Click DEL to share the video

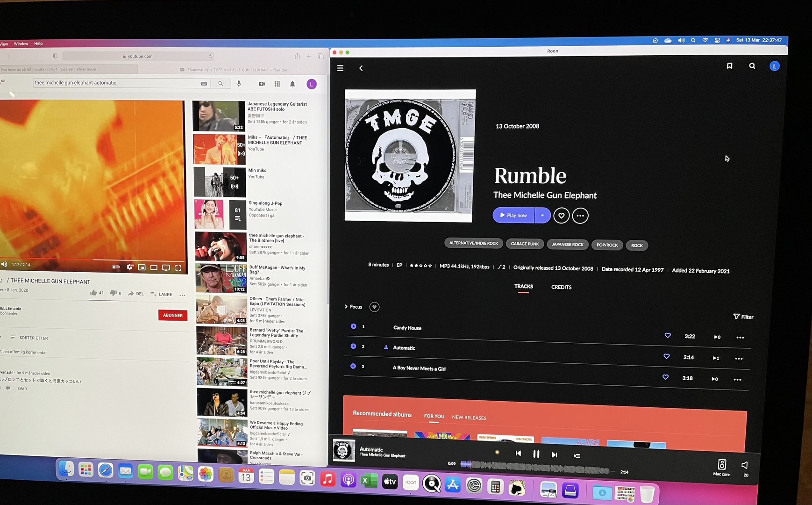(x=136, y=294)
